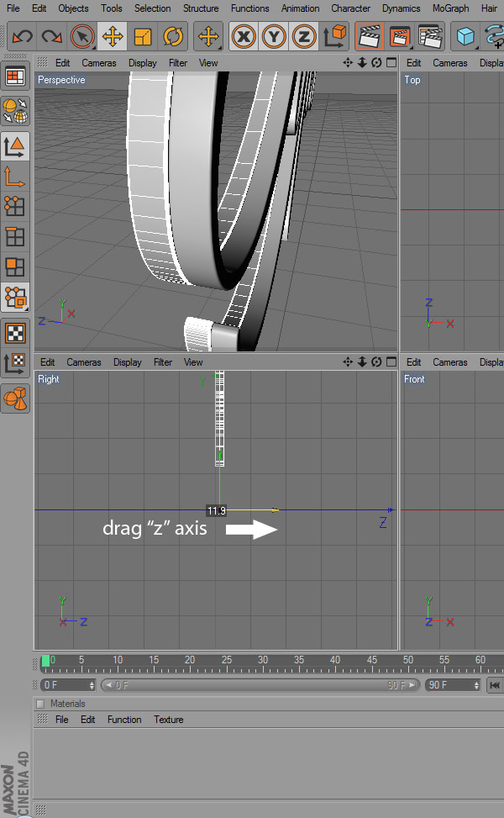Screen dimensions: 504x818
Task: Open the Perspective viewport Display menu
Action: pos(143,63)
